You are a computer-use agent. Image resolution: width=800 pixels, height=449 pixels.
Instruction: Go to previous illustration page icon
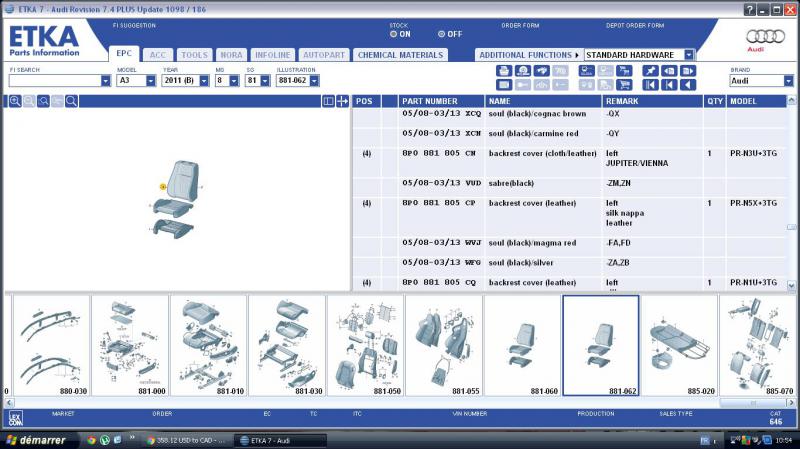tap(669, 71)
